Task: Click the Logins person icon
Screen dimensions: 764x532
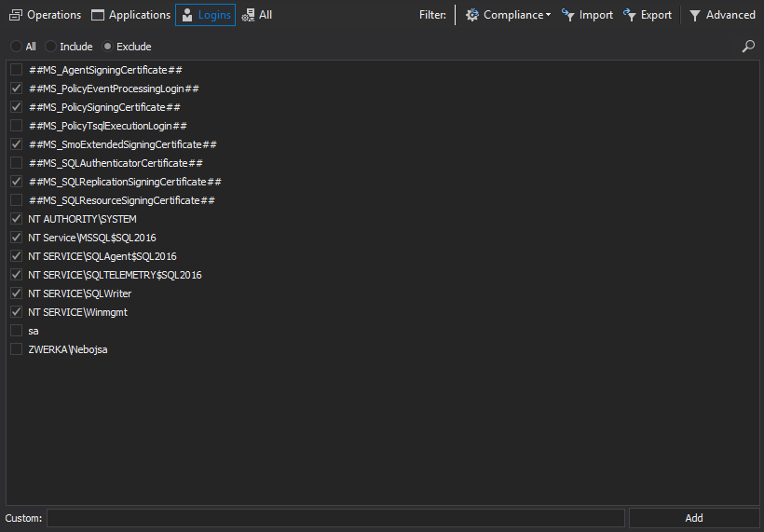Action: [x=187, y=15]
